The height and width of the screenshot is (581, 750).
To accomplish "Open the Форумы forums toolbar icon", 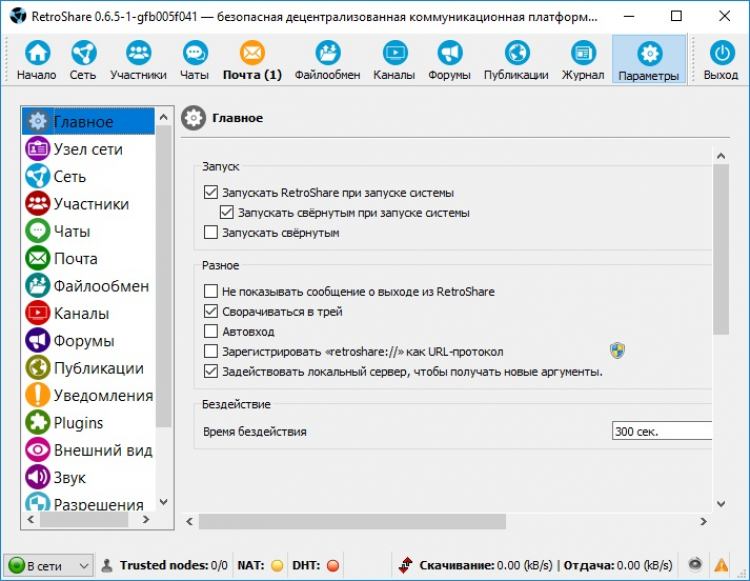I will [x=449, y=60].
